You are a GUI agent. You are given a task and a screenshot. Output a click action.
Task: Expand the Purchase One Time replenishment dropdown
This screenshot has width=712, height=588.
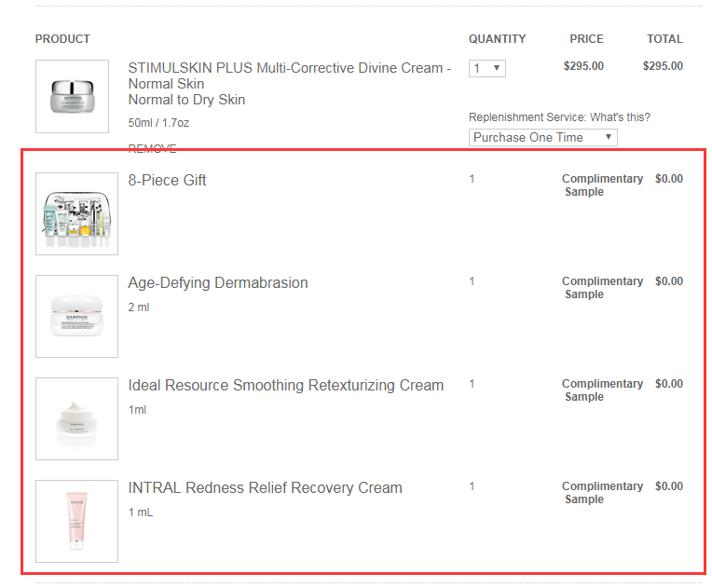[542, 137]
